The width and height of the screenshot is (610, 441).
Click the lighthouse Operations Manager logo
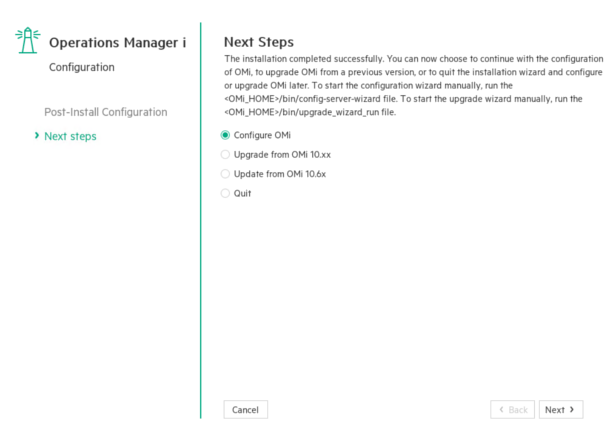[28, 40]
